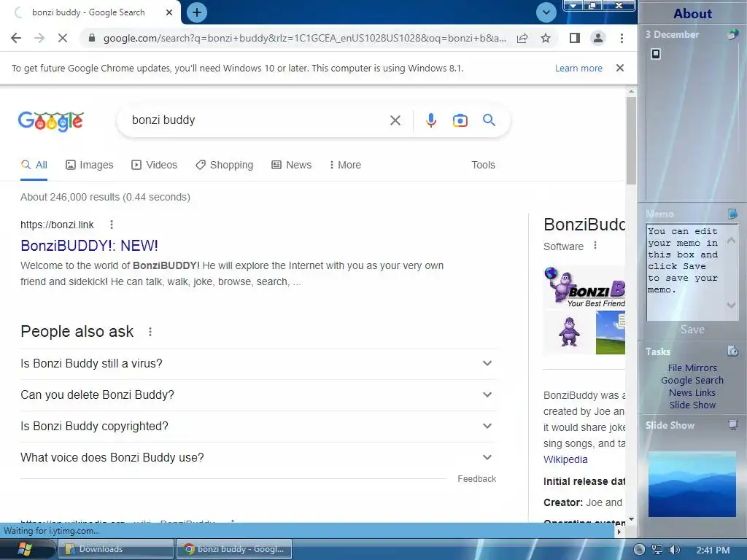The height and width of the screenshot is (560, 747).
Task: Switch to the Downloads taskbar window
Action: pos(116,549)
